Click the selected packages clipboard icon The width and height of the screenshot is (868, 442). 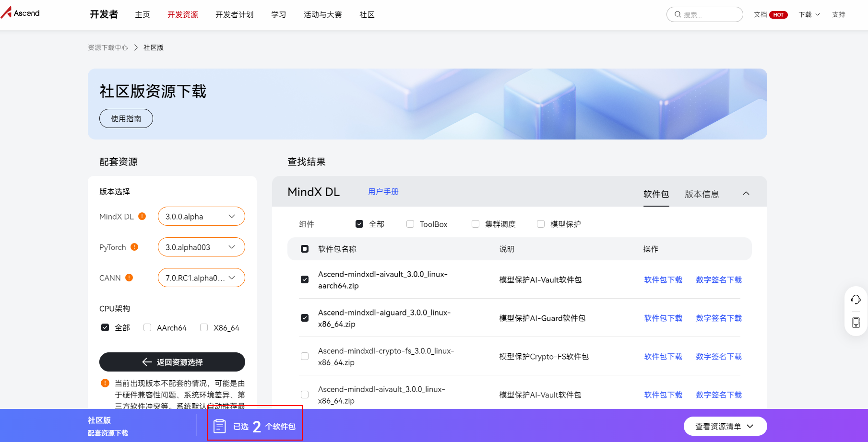(220, 426)
